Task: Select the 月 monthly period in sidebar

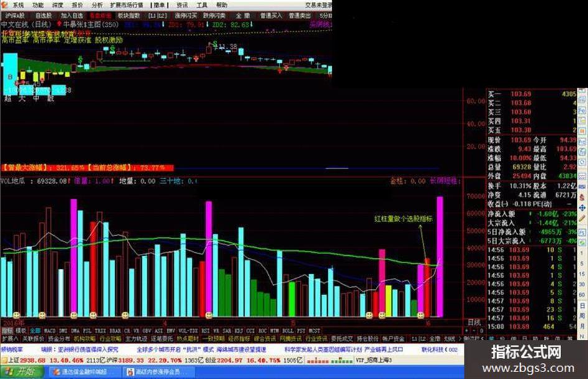Action: [x=582, y=327]
